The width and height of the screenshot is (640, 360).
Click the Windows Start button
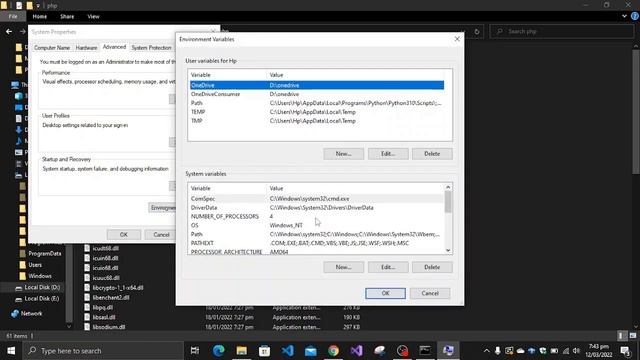(x=11, y=351)
